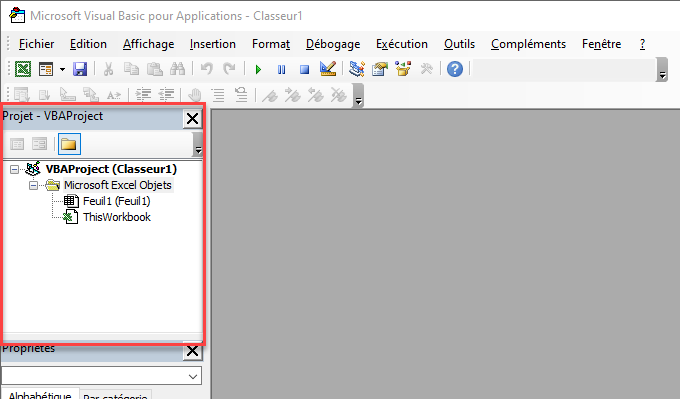Open the Débogage menu
The image size is (680, 399).
click(333, 44)
